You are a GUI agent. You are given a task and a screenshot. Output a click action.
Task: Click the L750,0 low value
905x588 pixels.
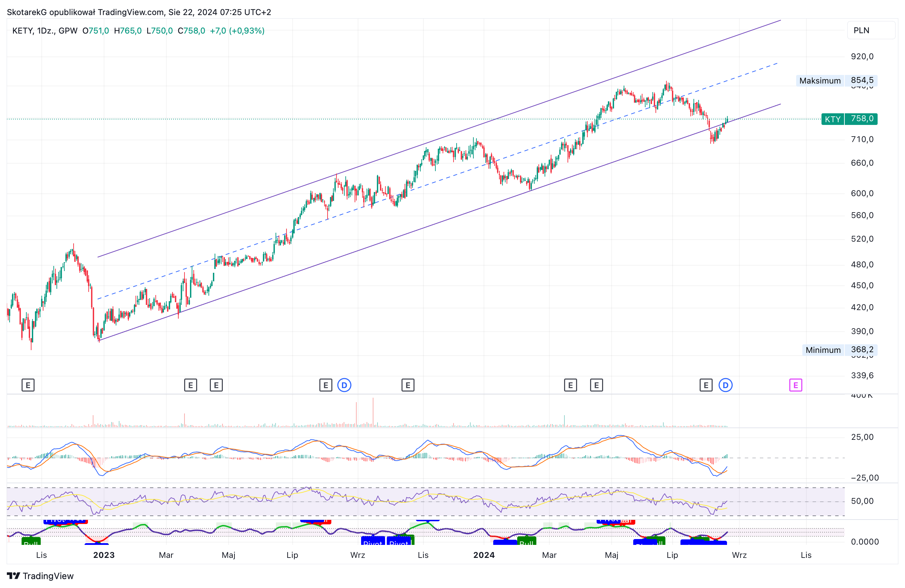click(x=160, y=31)
